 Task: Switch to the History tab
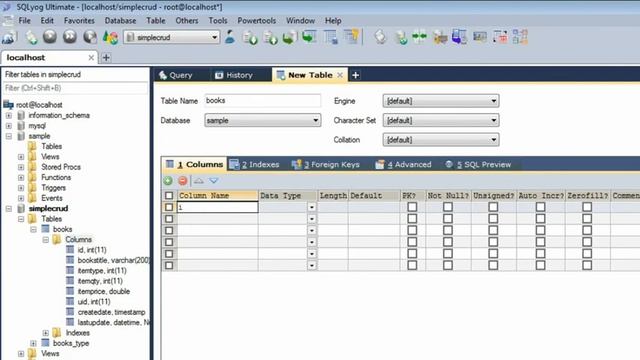coord(234,75)
